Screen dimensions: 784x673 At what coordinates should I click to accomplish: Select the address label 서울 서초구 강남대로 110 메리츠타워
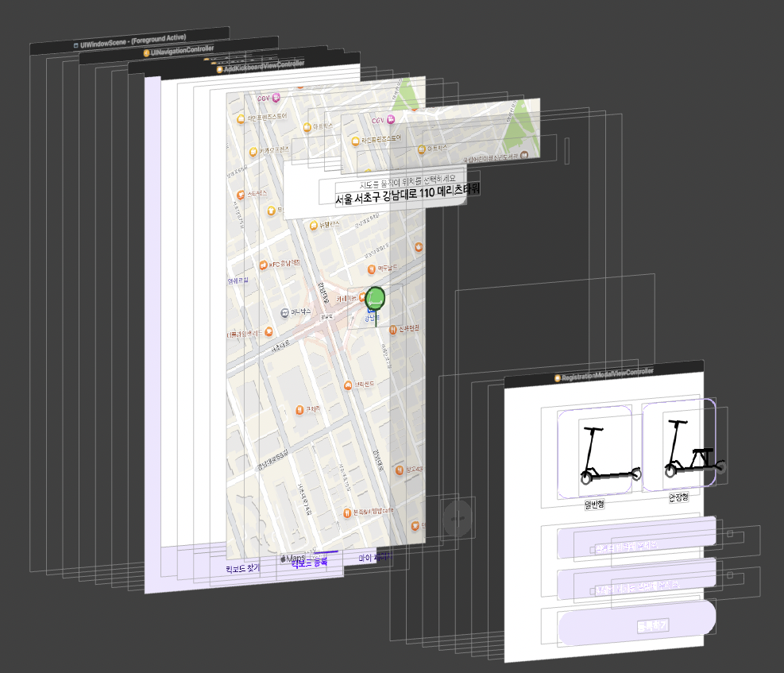click(x=407, y=194)
